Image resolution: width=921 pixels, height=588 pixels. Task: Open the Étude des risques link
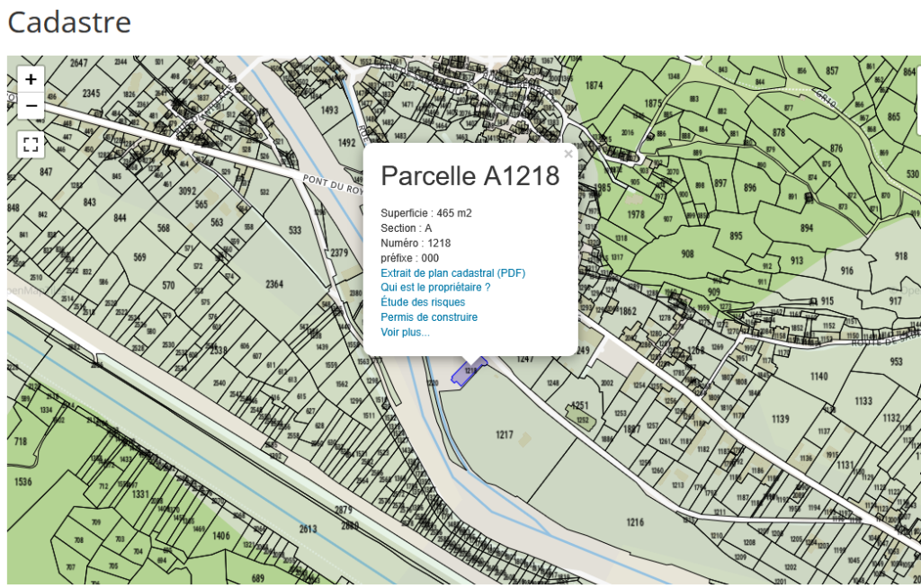pyautogui.click(x=423, y=302)
